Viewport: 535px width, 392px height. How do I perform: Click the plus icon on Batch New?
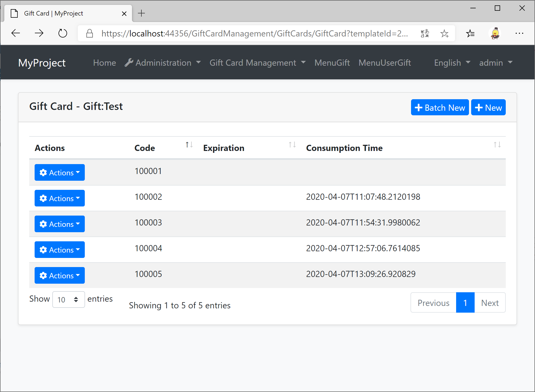[419, 108]
